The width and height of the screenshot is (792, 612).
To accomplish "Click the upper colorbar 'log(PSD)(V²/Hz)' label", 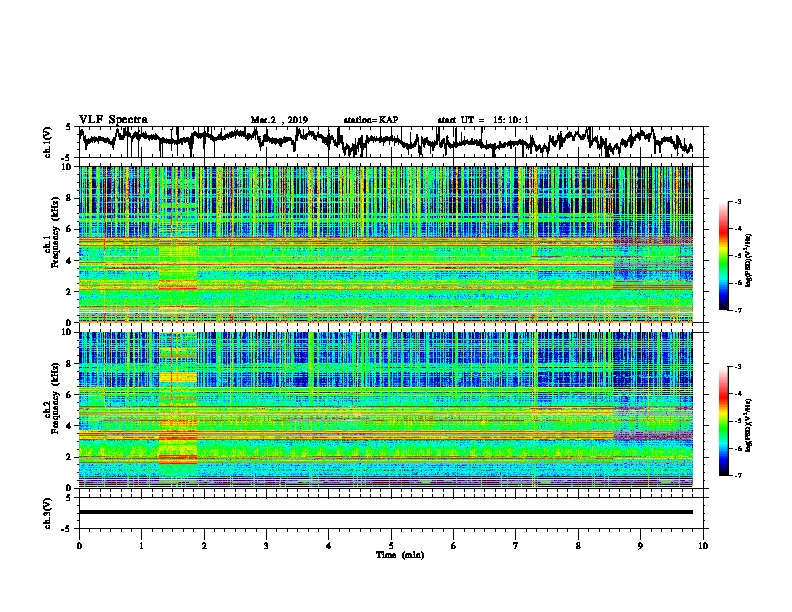I will 749,261.
